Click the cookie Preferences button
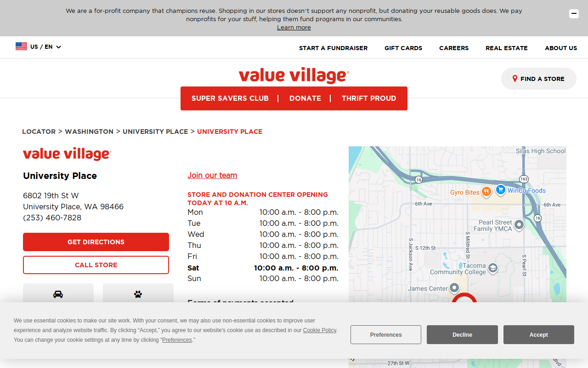This screenshot has width=588, height=368. click(386, 335)
